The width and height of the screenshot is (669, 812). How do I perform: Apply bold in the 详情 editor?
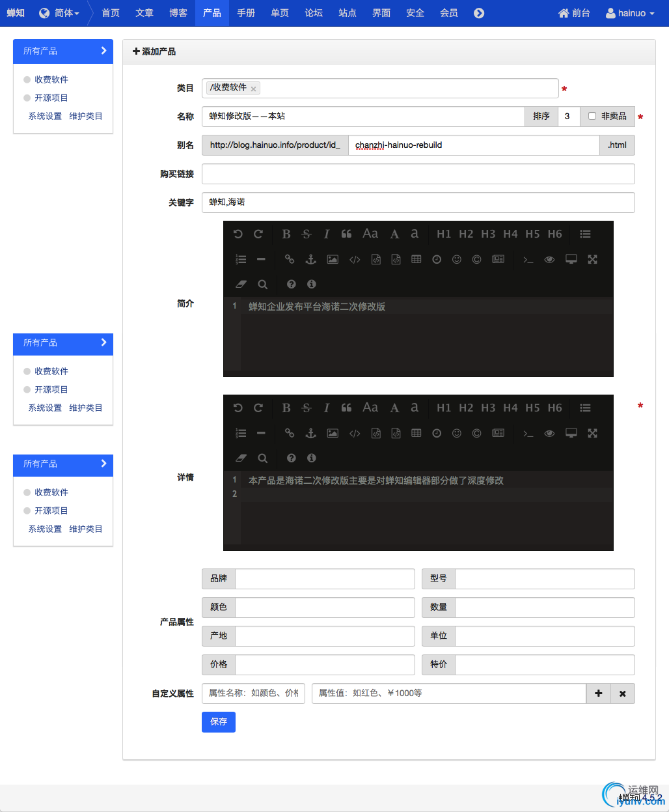pyautogui.click(x=286, y=408)
